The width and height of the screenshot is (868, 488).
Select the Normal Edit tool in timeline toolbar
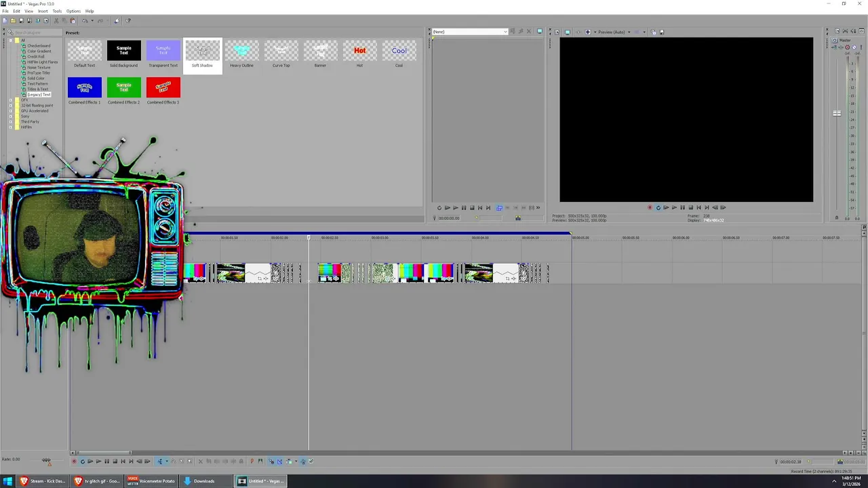click(x=160, y=462)
